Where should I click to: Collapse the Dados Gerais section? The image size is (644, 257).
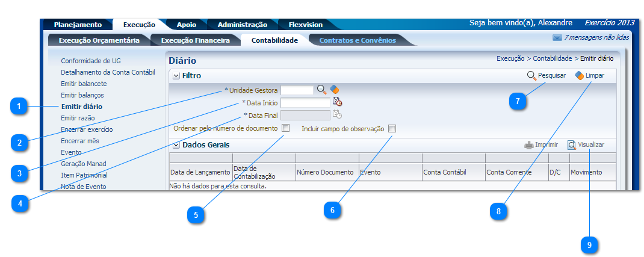point(176,145)
